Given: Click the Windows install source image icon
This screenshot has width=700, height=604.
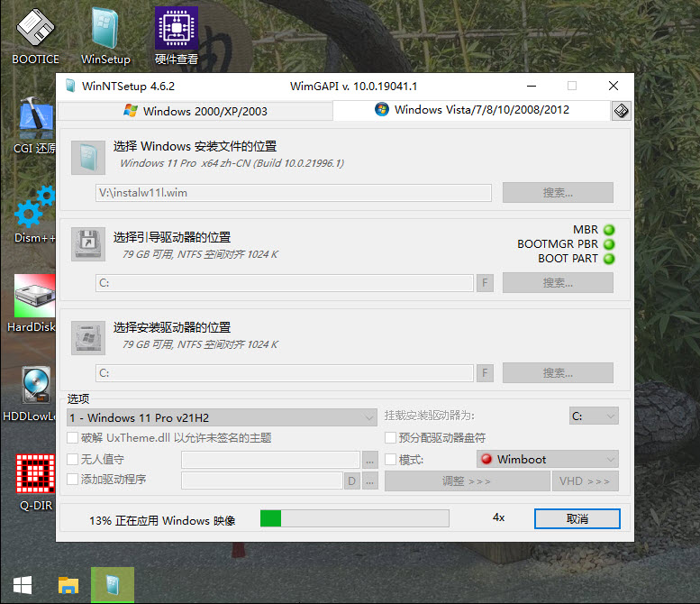Looking at the screenshot, I should coord(88,158).
